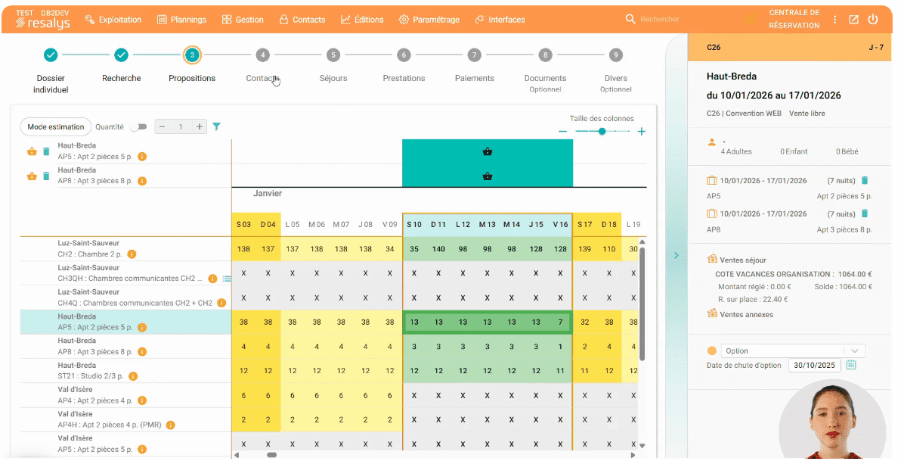Screen dimensions: 901x459
Task: Click info icon for CH4Q row
Action: click(x=221, y=303)
